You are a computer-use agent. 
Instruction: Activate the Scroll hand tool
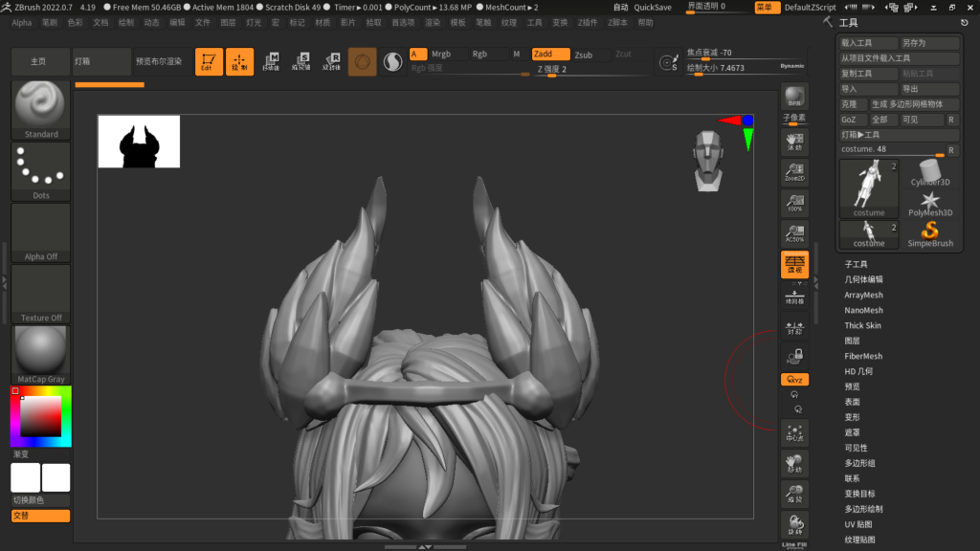point(794,143)
